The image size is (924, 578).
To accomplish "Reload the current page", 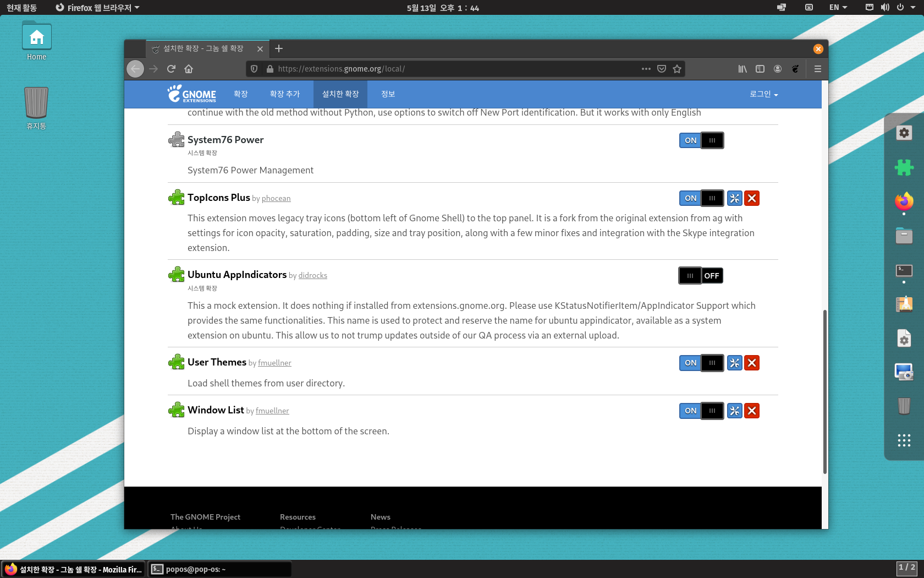I will coord(171,69).
